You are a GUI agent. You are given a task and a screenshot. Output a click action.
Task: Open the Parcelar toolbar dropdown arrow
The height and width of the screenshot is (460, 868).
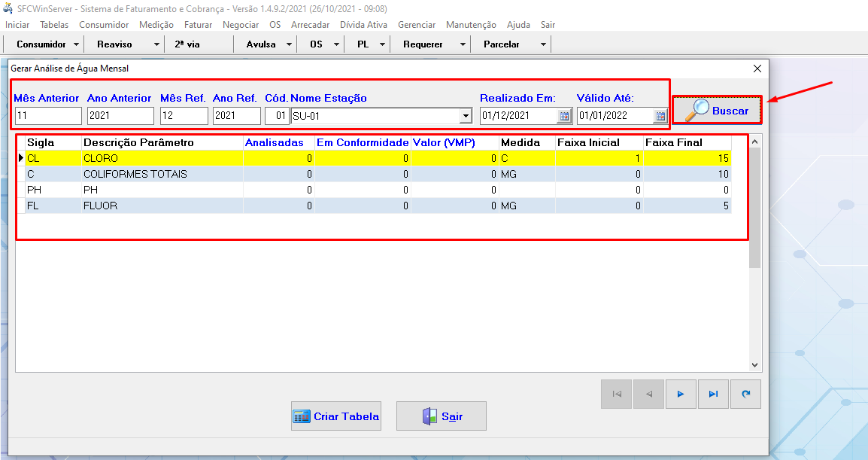(x=543, y=44)
